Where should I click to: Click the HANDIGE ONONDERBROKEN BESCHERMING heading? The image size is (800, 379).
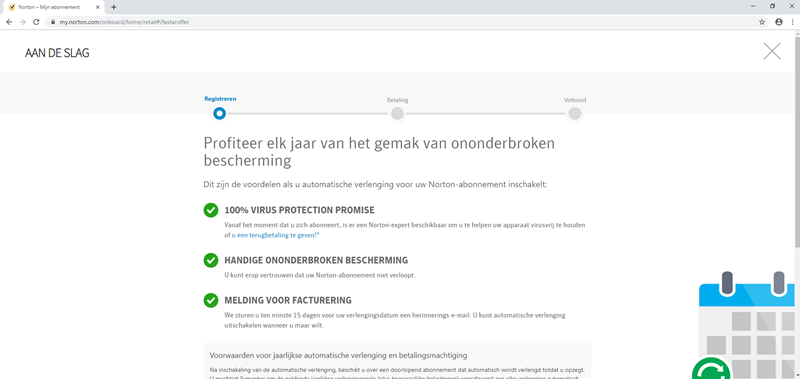click(316, 260)
